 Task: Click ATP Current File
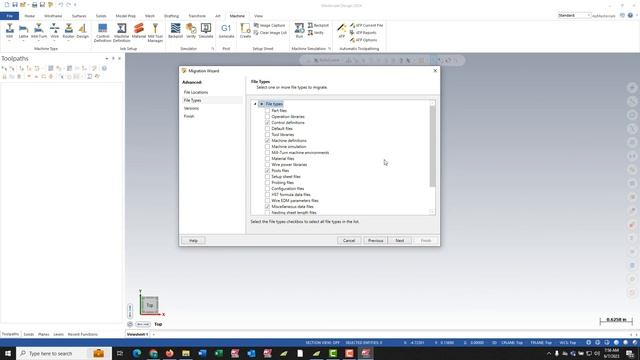pyautogui.click(x=366, y=25)
